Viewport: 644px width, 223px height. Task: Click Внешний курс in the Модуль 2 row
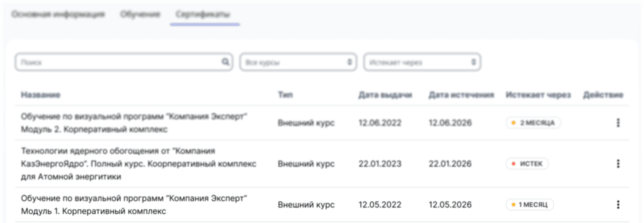click(306, 123)
